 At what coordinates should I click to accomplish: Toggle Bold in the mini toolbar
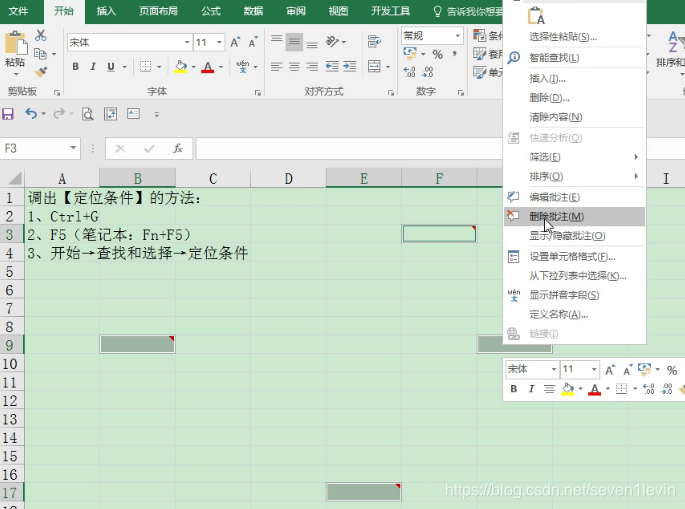(514, 388)
